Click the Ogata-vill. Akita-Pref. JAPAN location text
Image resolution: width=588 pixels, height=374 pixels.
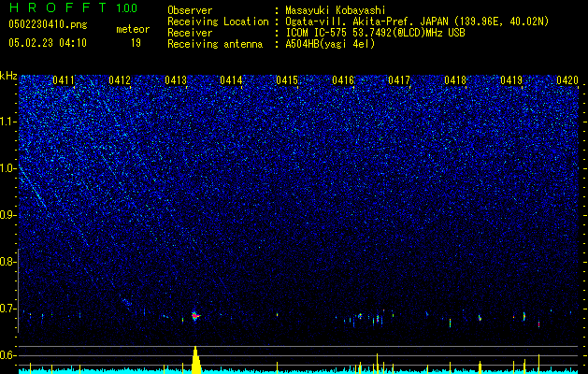[x=417, y=22]
